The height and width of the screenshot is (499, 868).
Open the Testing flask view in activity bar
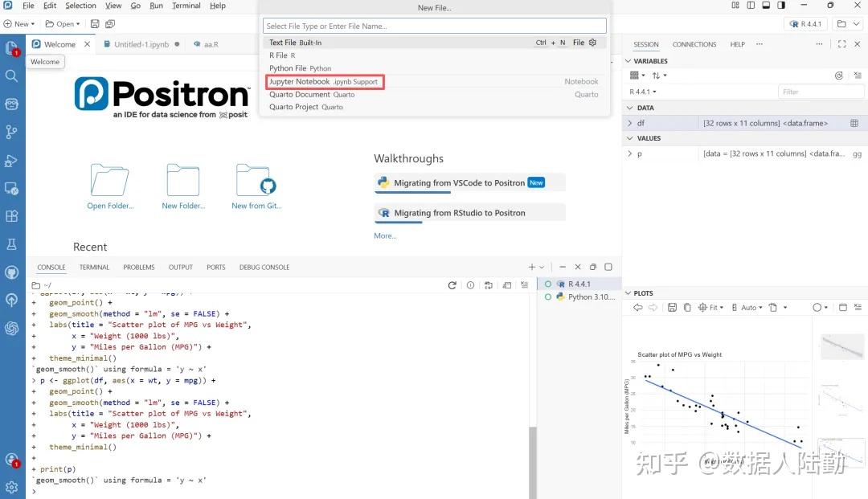click(11, 244)
